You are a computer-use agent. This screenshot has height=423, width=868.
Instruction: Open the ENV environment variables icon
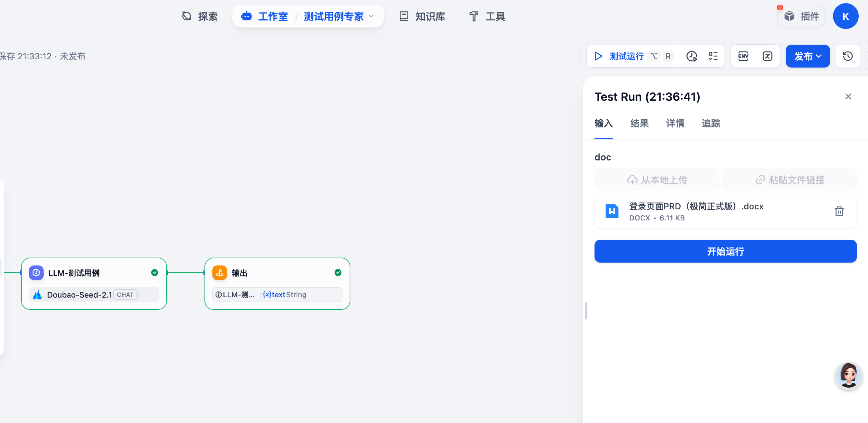click(743, 56)
